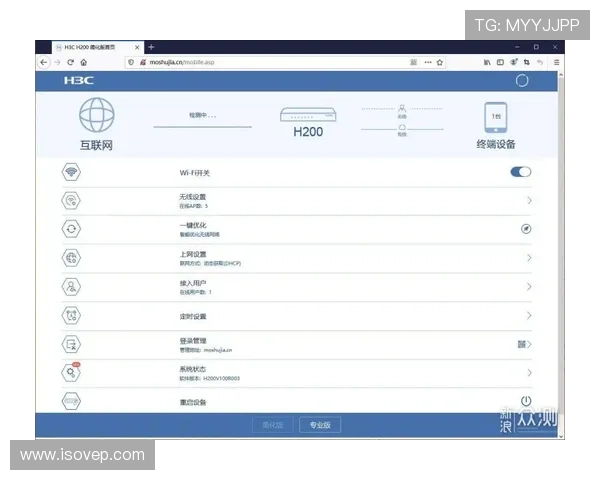Expand the 上网设置 row chevron
Viewport: 600px width, 480px height.
pyautogui.click(x=529, y=258)
